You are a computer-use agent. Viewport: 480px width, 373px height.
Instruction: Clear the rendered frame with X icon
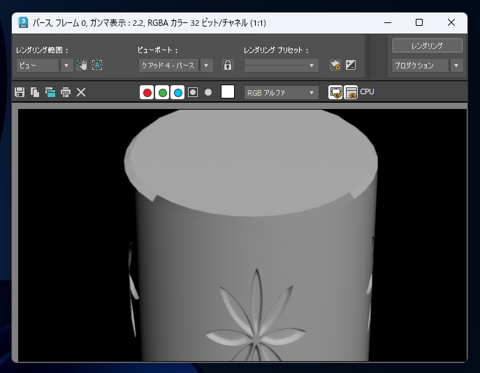click(x=81, y=92)
